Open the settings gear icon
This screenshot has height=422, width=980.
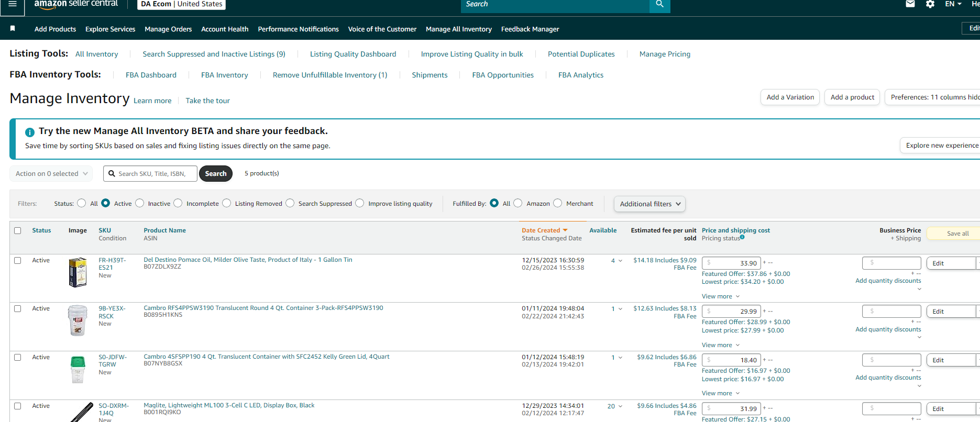930,4
